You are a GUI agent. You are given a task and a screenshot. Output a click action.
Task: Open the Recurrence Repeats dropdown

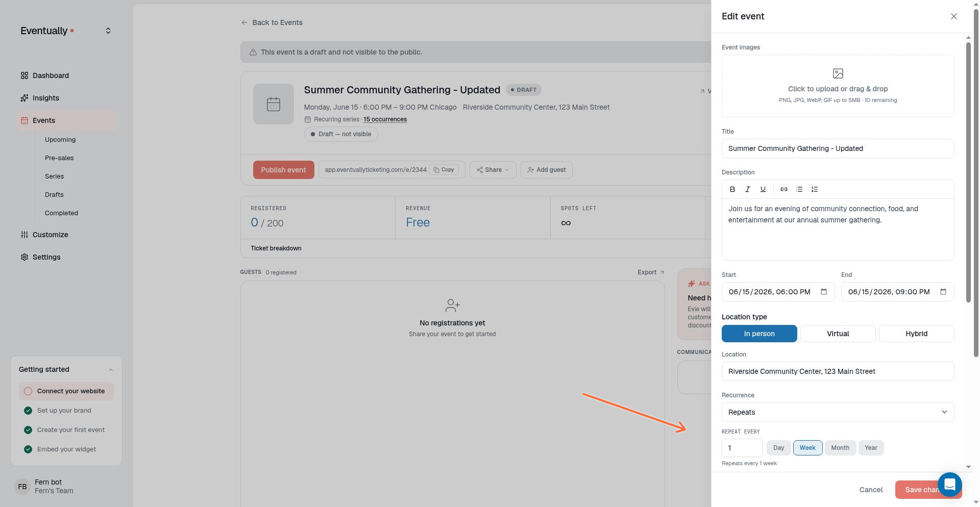(838, 412)
